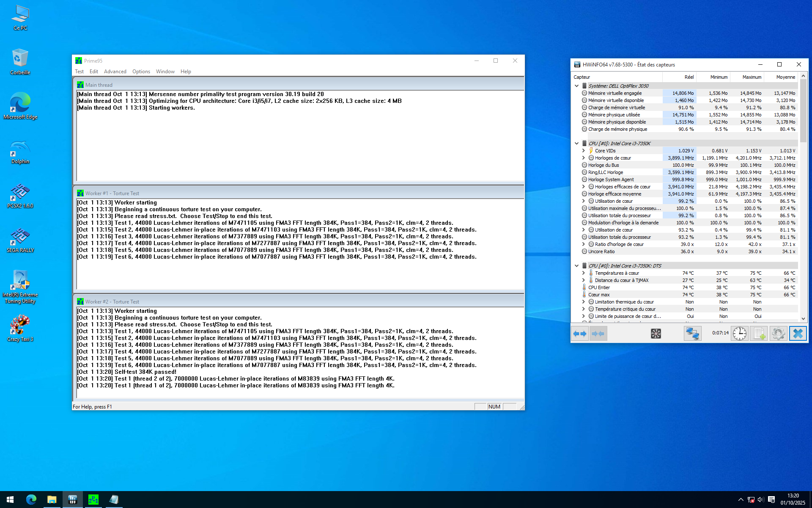Image resolution: width=812 pixels, height=508 pixels.
Task: Click the blue X quit sensors button
Action: pos(798,334)
